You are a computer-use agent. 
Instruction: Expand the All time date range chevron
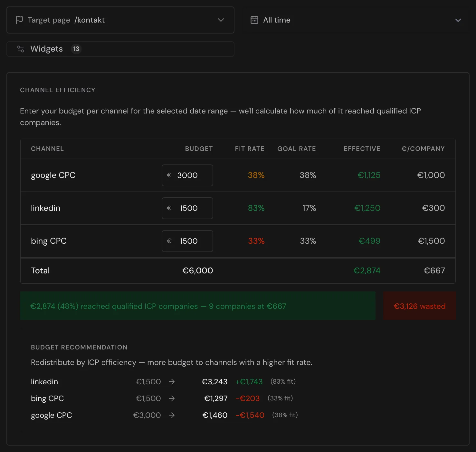pyautogui.click(x=458, y=20)
